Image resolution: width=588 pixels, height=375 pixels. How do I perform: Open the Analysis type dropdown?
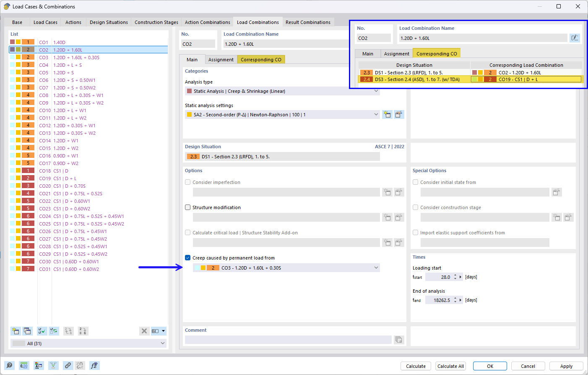(x=376, y=91)
